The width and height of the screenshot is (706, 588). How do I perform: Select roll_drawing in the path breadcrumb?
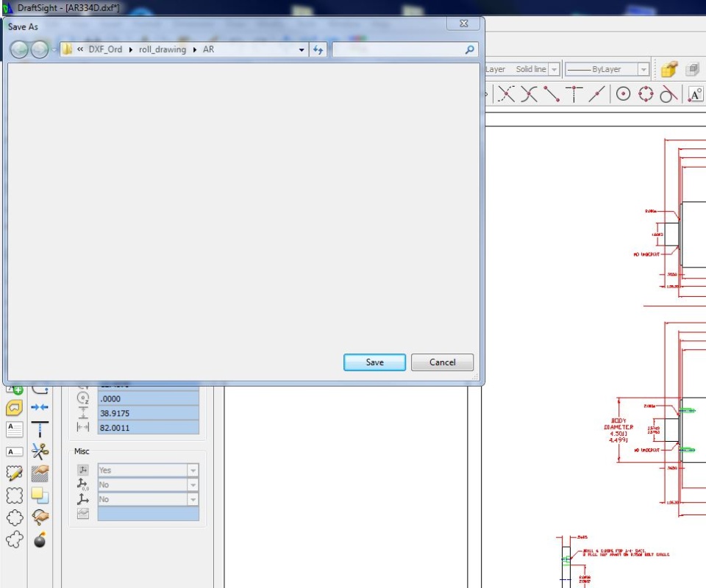tap(162, 49)
